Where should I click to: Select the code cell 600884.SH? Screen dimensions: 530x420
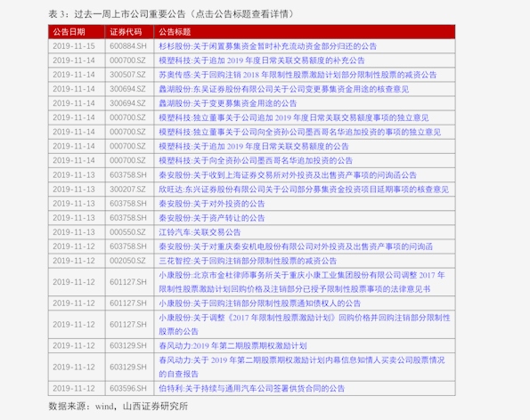point(128,46)
